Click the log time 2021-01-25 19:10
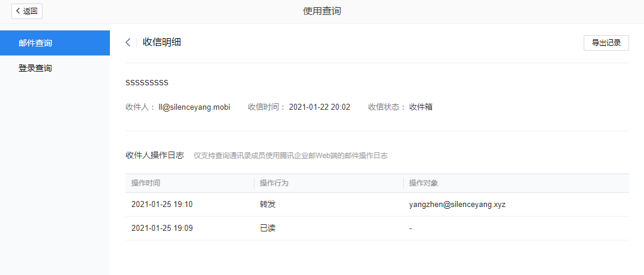The width and height of the screenshot is (644, 275). 162,205
